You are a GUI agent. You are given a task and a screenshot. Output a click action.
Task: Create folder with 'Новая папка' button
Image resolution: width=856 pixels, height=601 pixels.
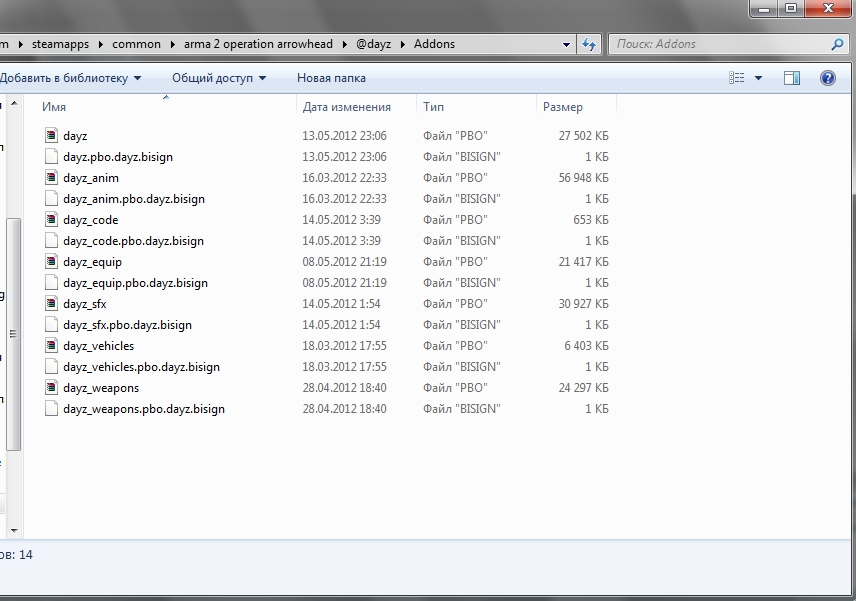pyautogui.click(x=331, y=78)
